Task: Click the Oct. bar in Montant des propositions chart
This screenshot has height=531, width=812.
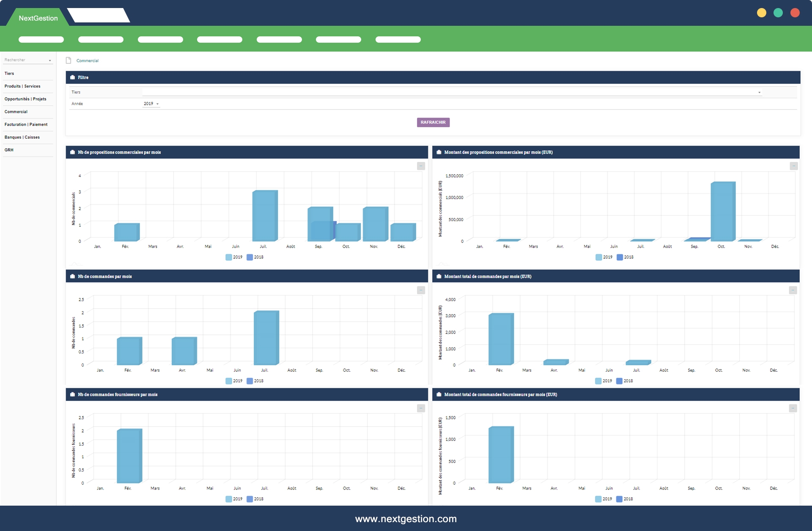Action: [722, 211]
